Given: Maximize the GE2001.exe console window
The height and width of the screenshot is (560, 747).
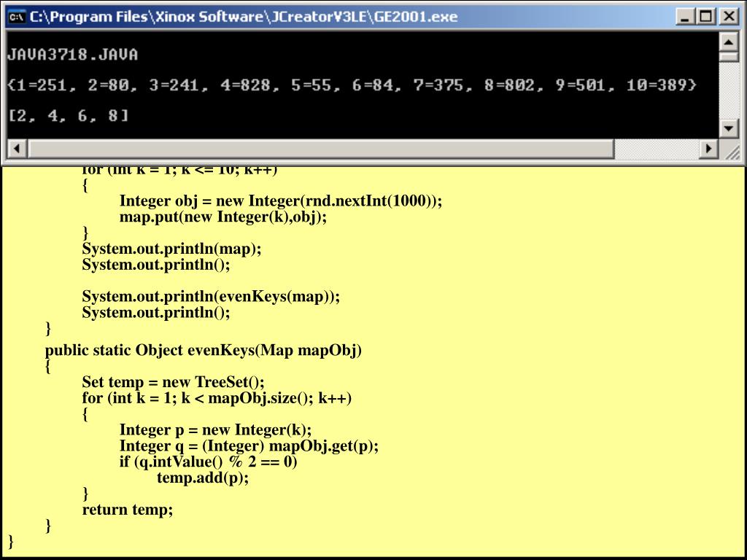Looking at the screenshot, I should [x=706, y=17].
